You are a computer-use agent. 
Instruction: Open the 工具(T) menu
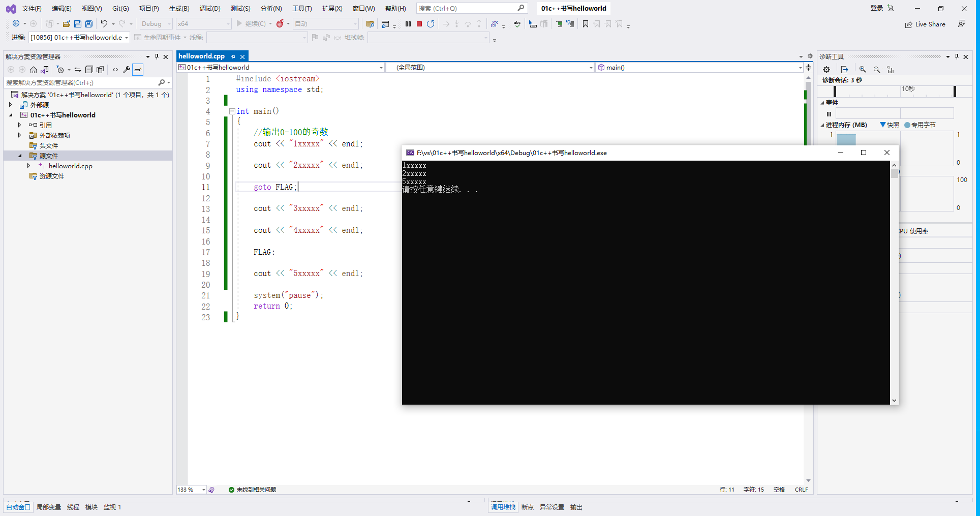[302, 8]
